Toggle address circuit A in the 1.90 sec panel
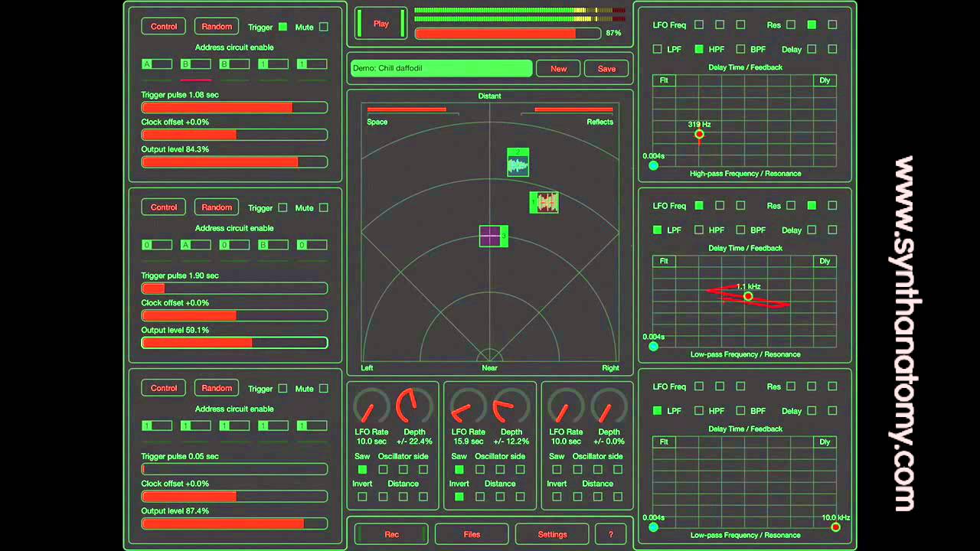This screenshot has width=980, height=551. tap(195, 245)
